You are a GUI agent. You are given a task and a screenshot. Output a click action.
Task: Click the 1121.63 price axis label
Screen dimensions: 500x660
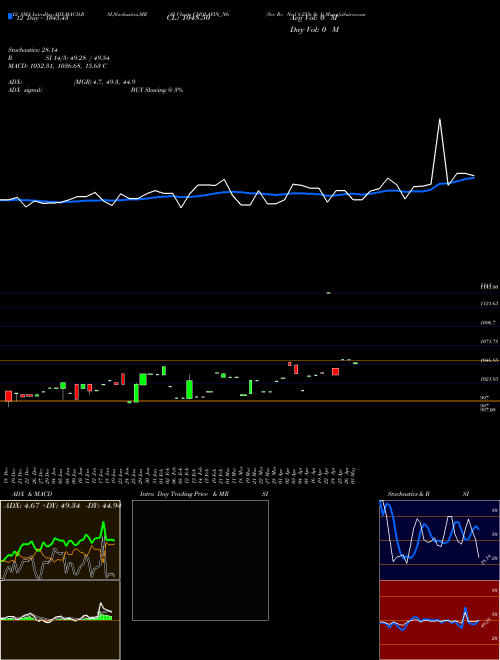point(489,303)
